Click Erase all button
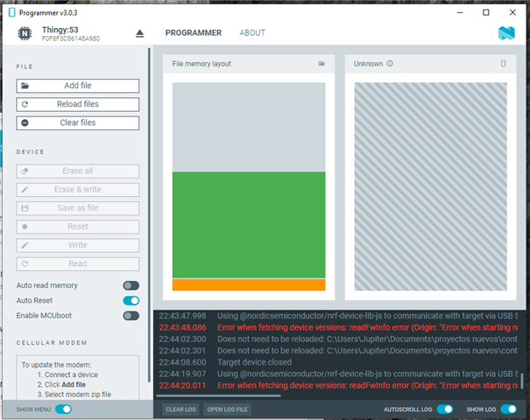This screenshot has width=530, height=420. click(x=77, y=171)
